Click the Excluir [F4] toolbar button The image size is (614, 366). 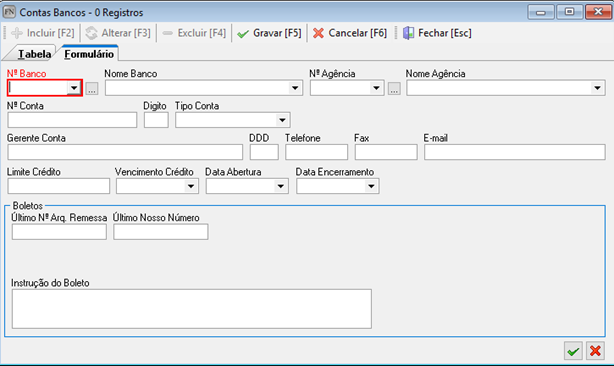194,33
